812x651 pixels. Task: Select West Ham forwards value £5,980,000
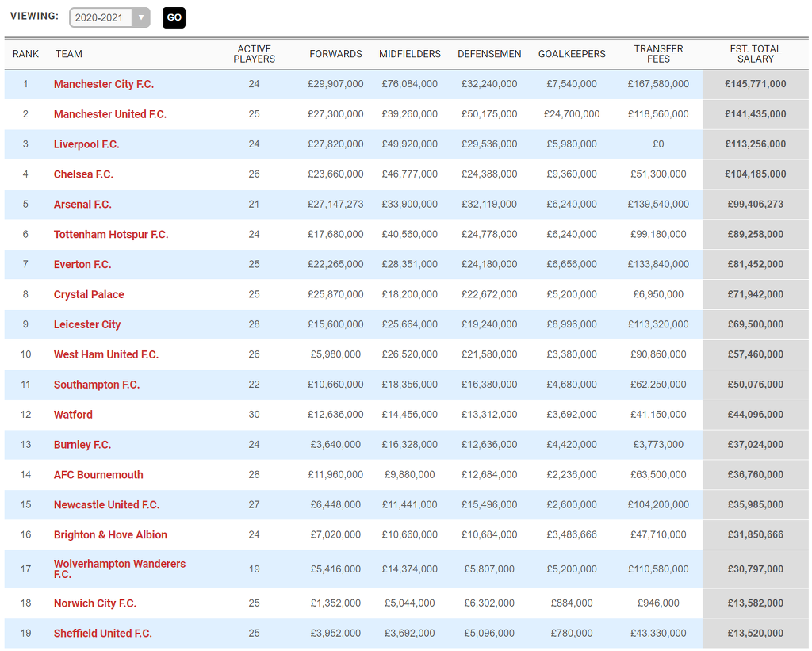point(335,354)
